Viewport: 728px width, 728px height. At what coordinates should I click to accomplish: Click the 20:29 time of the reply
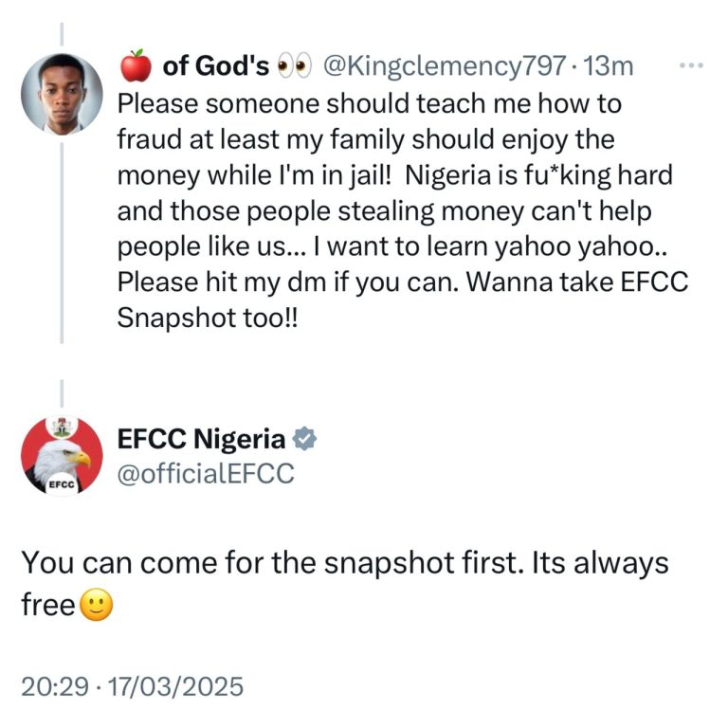(x=50, y=685)
